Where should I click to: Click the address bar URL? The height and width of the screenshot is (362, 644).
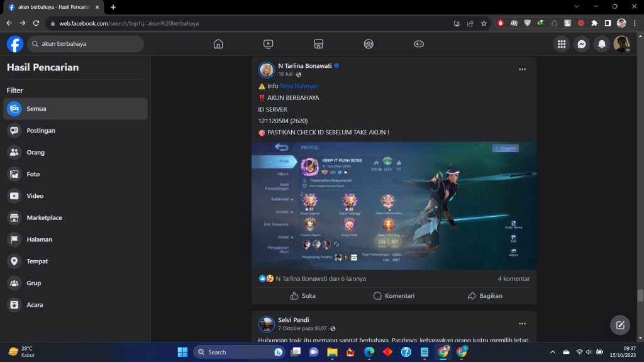point(129,24)
